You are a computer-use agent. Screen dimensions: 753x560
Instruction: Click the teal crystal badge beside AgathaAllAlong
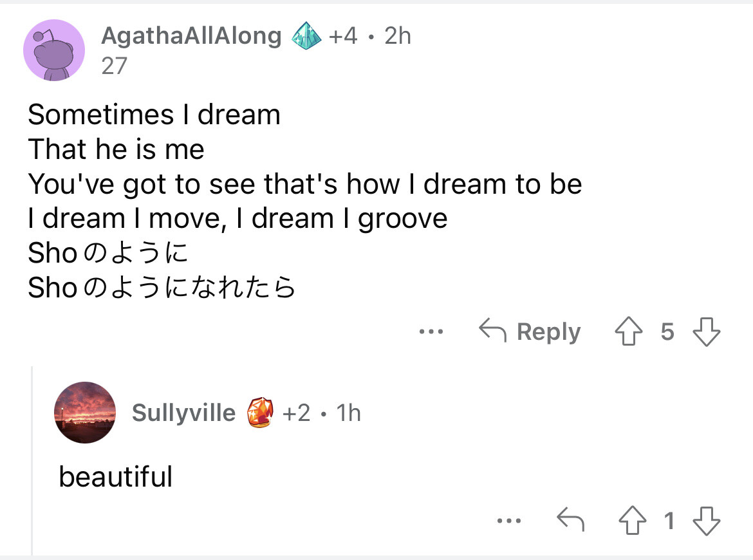click(307, 37)
